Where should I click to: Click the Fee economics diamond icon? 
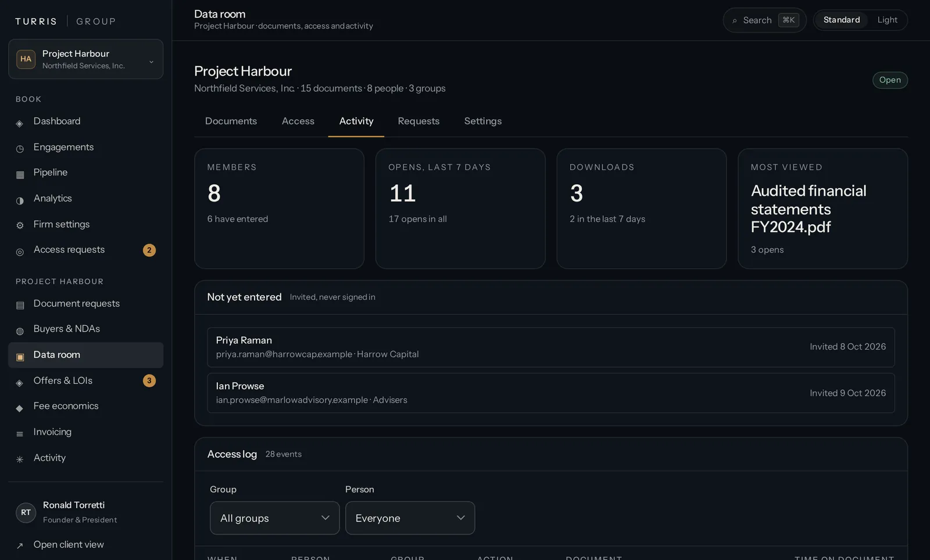[x=20, y=408]
